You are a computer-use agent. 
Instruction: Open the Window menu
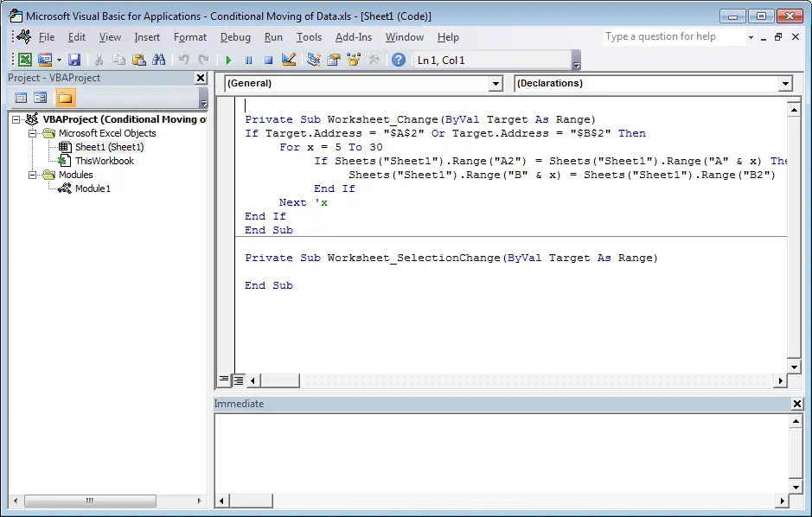pyautogui.click(x=404, y=37)
